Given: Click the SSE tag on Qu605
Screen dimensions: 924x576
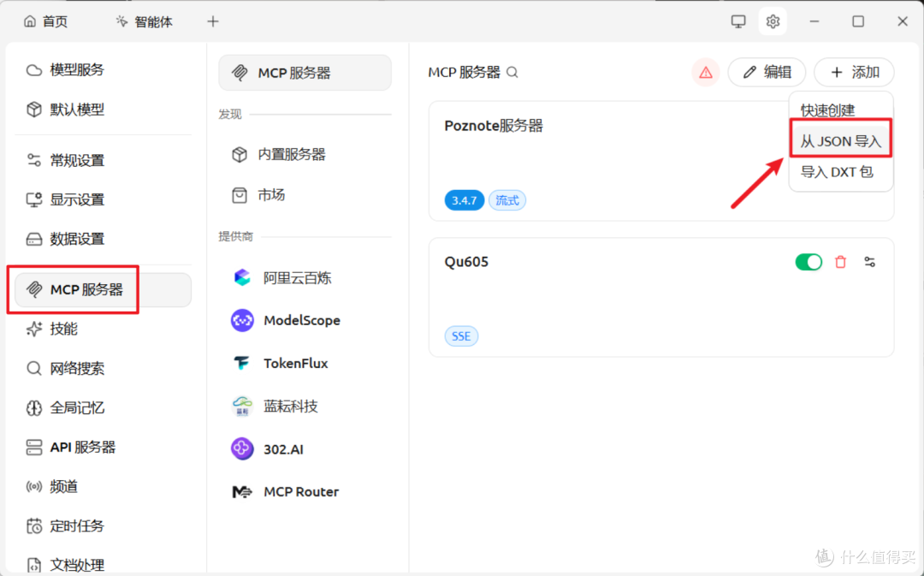Looking at the screenshot, I should (x=461, y=336).
